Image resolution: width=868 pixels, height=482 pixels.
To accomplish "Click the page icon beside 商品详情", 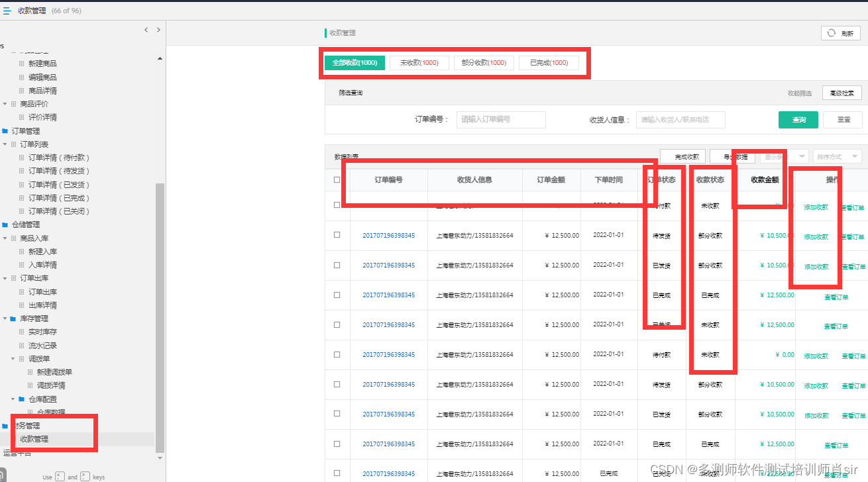I will (x=21, y=91).
